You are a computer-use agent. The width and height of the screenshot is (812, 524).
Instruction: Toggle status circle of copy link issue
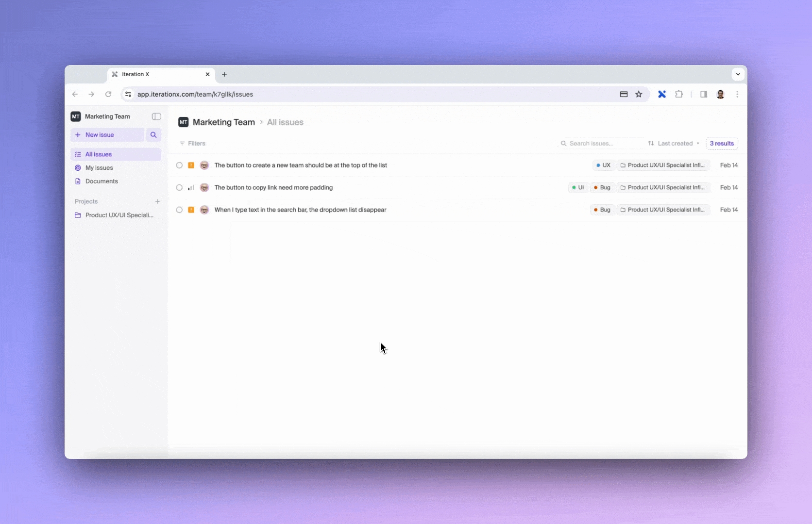pyautogui.click(x=179, y=188)
